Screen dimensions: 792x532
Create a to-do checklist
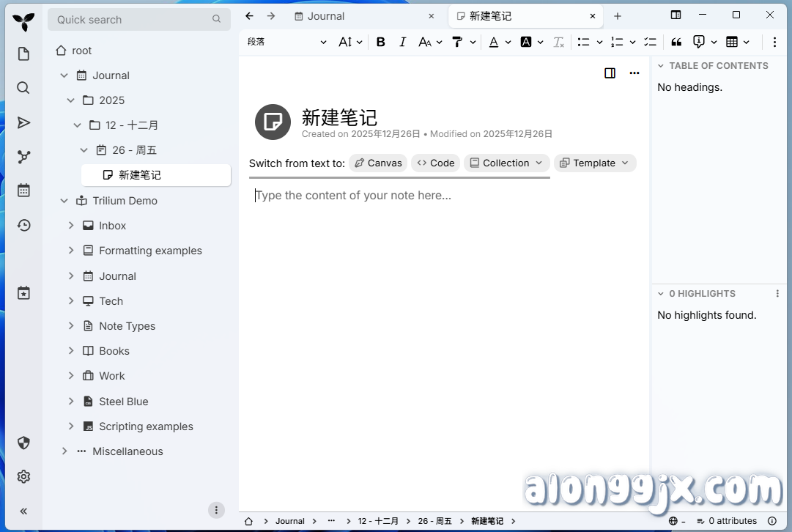(650, 42)
